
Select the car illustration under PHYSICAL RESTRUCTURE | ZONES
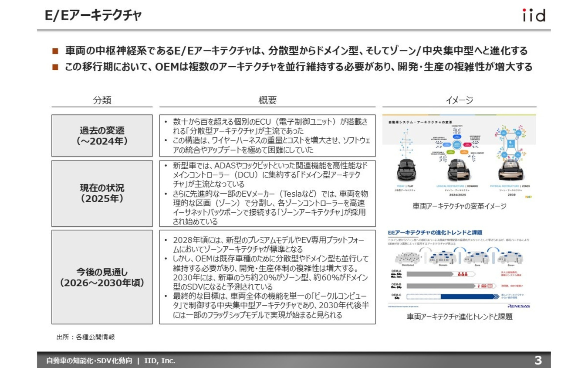point(510,170)
